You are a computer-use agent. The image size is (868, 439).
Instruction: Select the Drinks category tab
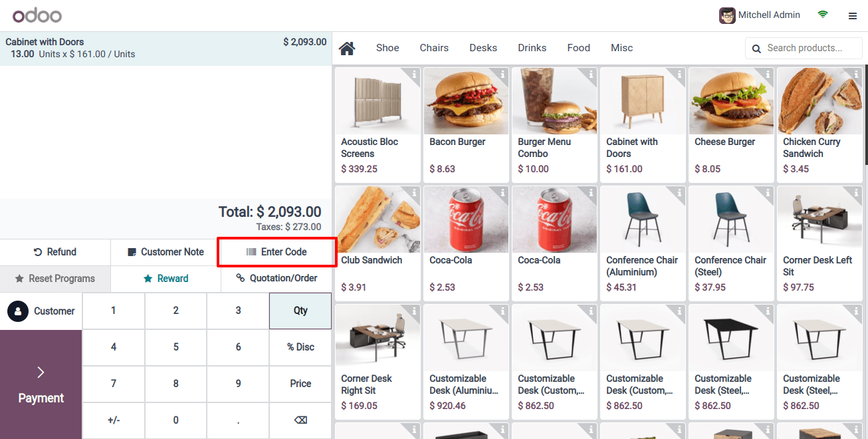(x=532, y=48)
